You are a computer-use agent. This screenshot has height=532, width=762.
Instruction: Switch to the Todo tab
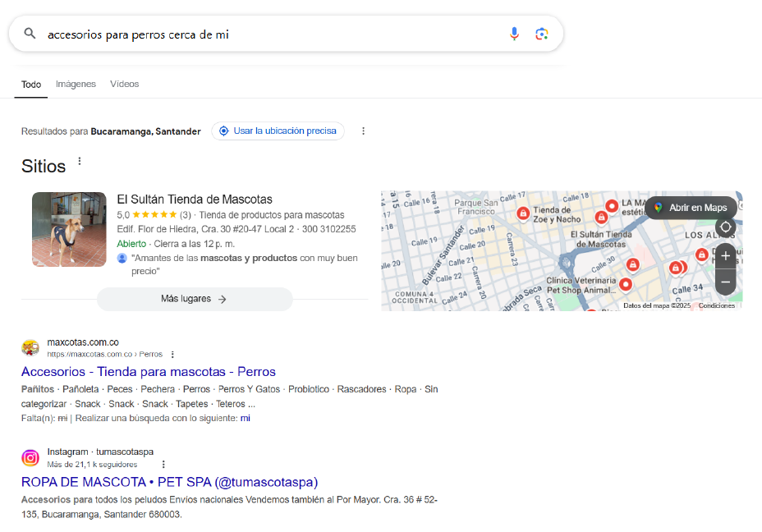[31, 85]
